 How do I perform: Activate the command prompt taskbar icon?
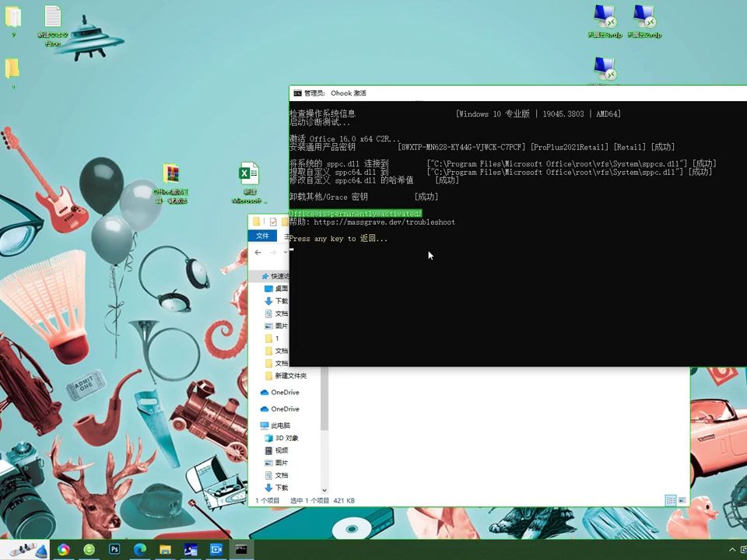point(241,550)
